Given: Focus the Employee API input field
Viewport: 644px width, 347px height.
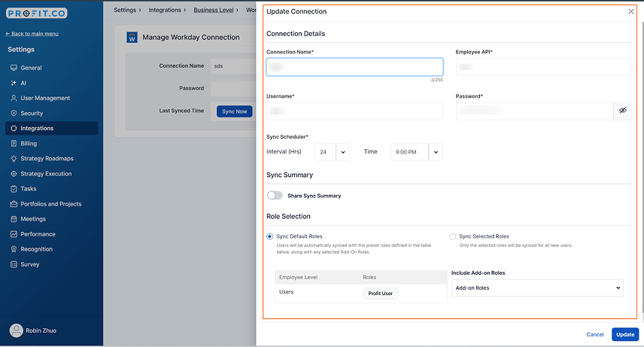Looking at the screenshot, I should [544, 67].
